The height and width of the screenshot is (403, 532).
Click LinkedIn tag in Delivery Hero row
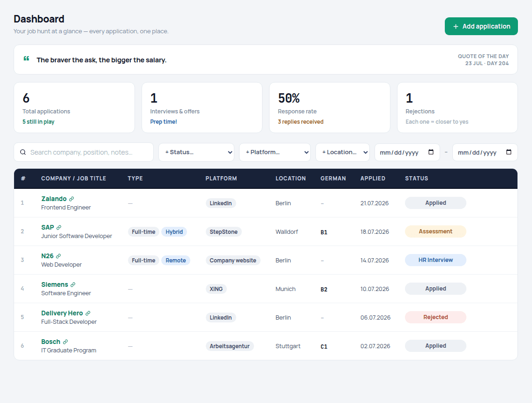tap(221, 318)
